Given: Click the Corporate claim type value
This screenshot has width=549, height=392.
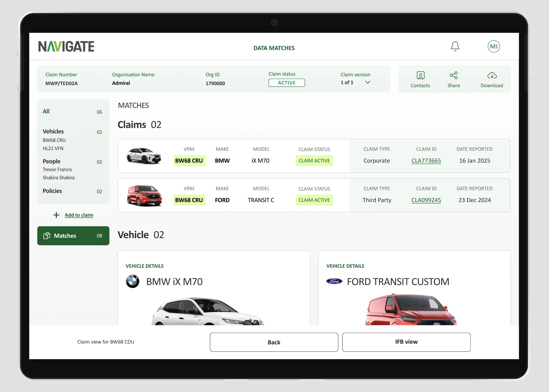Looking at the screenshot, I should (x=377, y=161).
